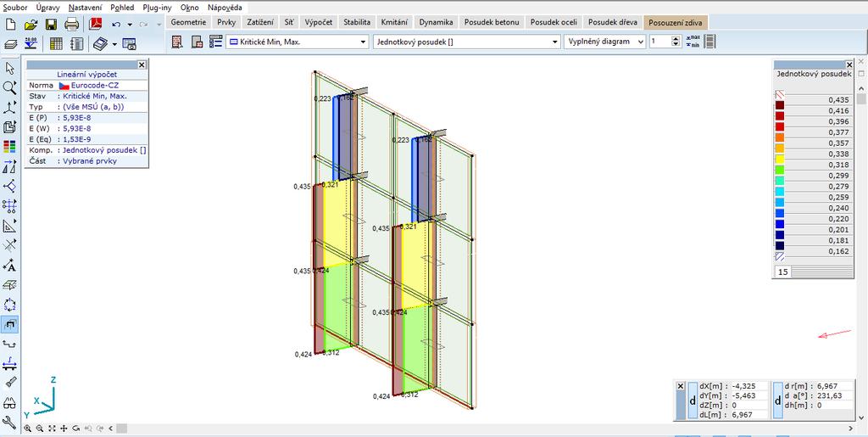868x437 pixels.
Task: Switch to the Posudek dřeva tab
Action: click(x=613, y=22)
